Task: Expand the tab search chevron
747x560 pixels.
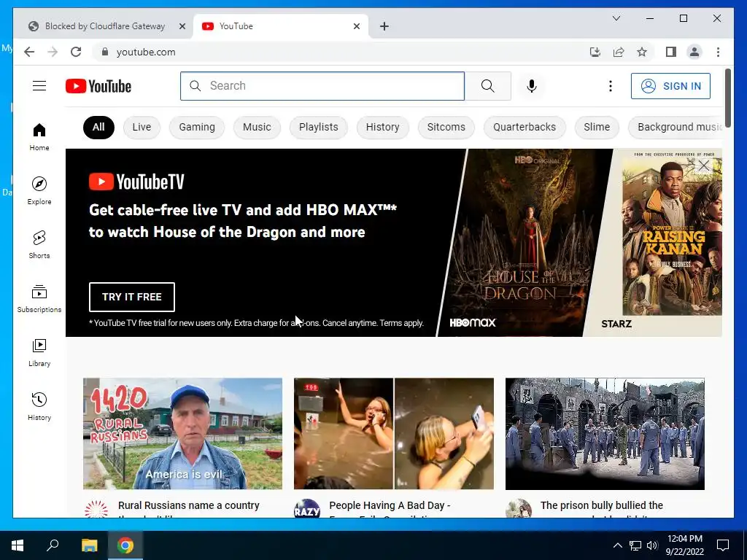Action: pos(616,18)
